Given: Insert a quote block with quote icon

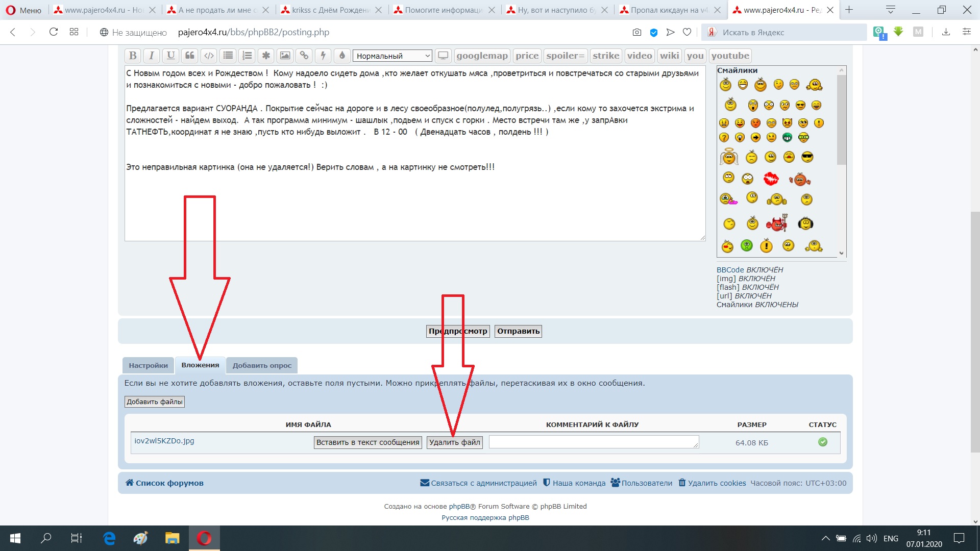Looking at the screenshot, I should coord(190,56).
